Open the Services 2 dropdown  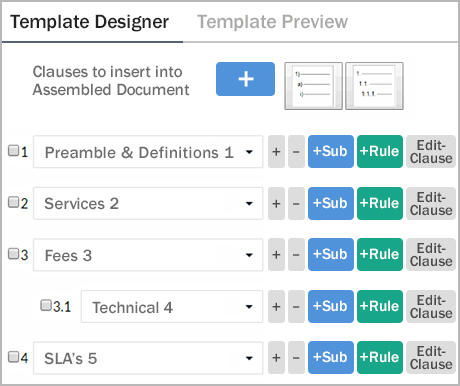[x=148, y=203]
